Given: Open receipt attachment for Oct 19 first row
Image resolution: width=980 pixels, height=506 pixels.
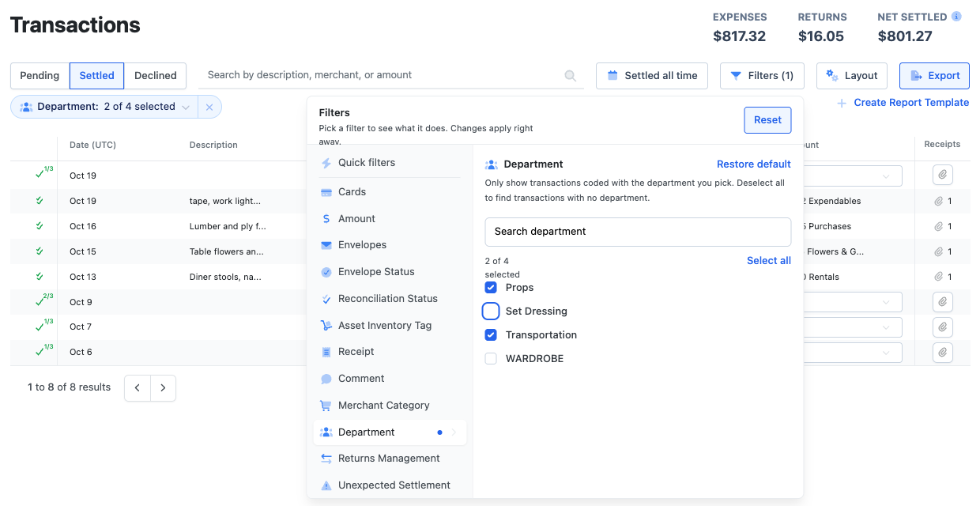Looking at the screenshot, I should point(942,176).
